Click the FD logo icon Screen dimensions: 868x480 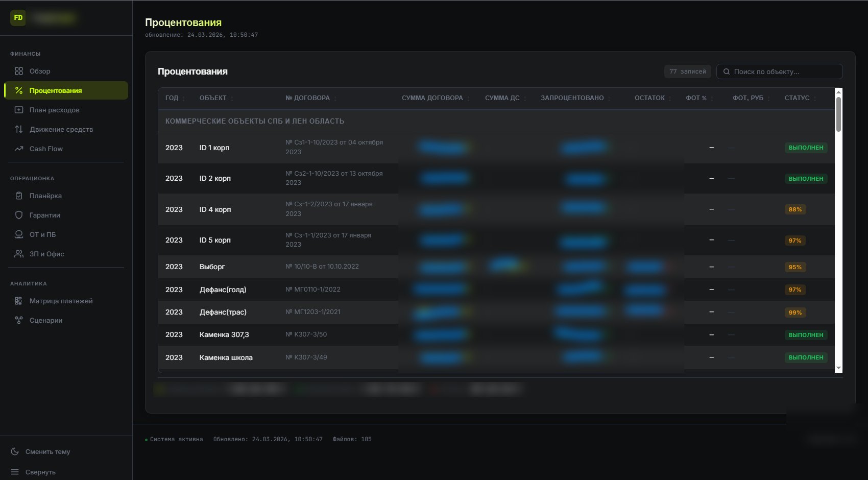pyautogui.click(x=18, y=18)
